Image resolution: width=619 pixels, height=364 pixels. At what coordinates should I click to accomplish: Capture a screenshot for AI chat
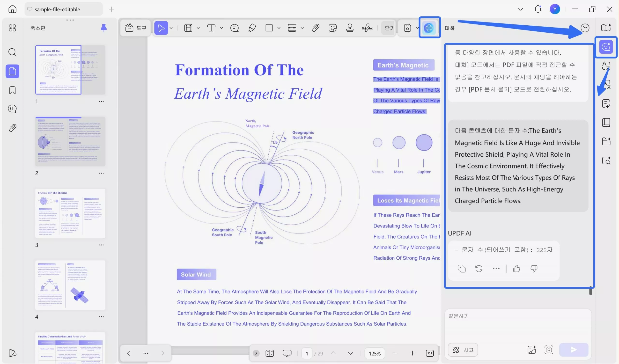point(549,350)
